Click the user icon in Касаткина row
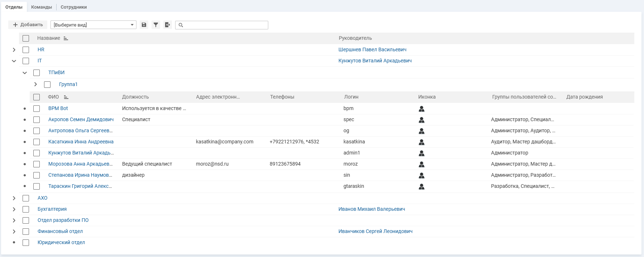 click(422, 142)
